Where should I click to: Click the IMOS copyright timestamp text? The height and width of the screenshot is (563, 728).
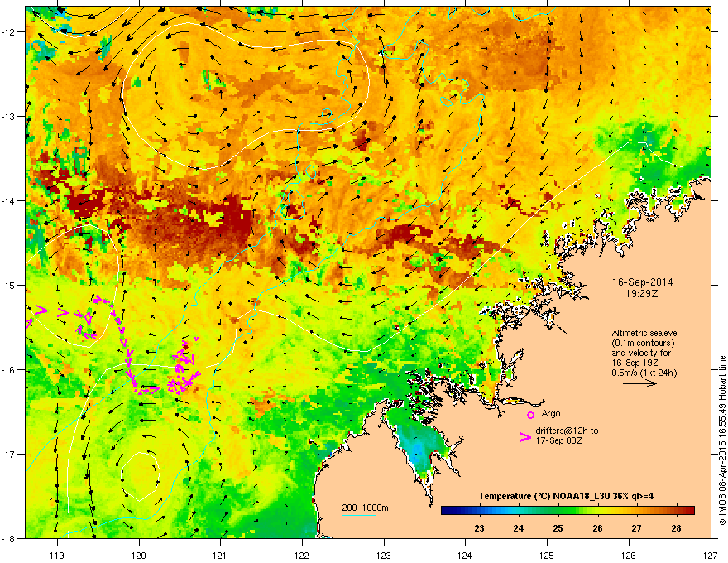(x=722, y=440)
